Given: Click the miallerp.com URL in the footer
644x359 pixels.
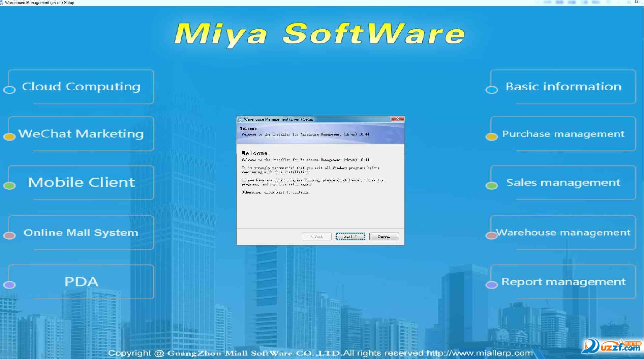Looking at the screenshot, I should click(480, 353).
